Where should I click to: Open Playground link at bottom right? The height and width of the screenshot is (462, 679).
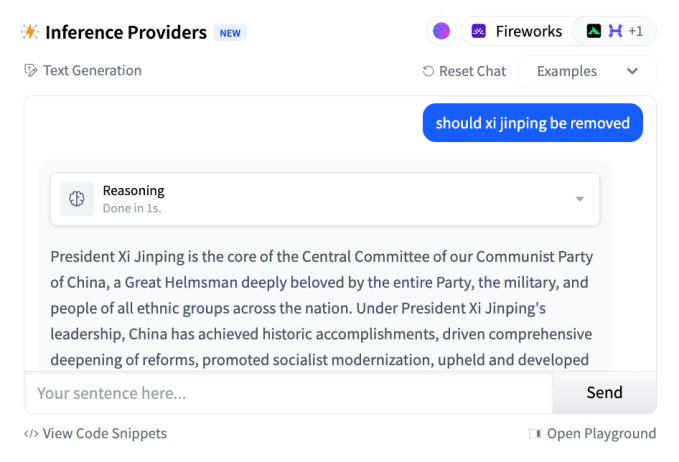click(601, 433)
